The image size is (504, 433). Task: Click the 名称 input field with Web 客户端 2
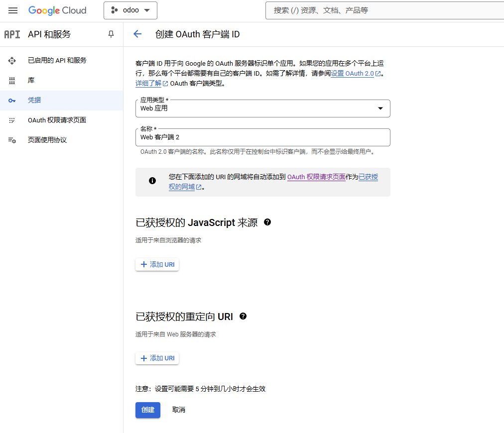[262, 137]
